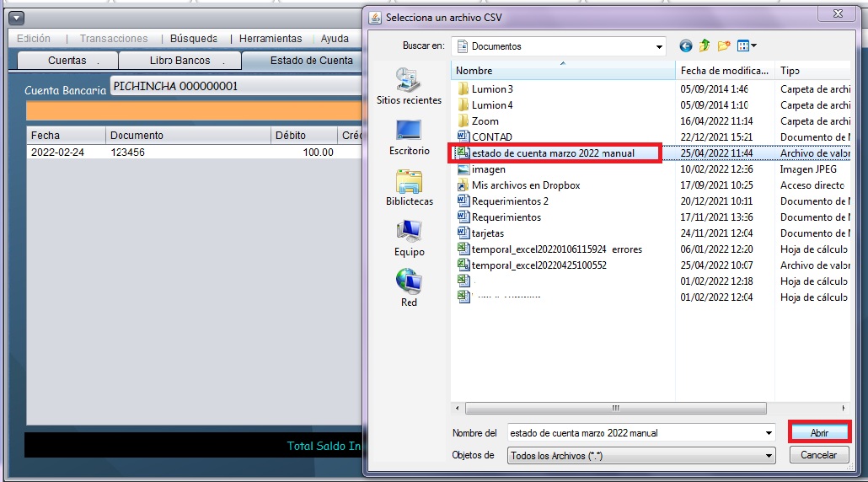
Task: Open the Herramientas menu
Action: pos(271,39)
